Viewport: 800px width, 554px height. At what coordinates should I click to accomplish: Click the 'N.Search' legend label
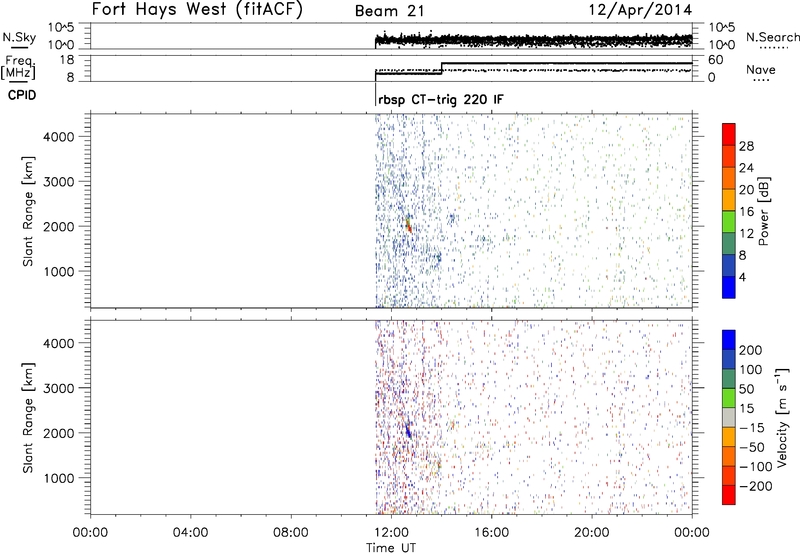[772, 37]
